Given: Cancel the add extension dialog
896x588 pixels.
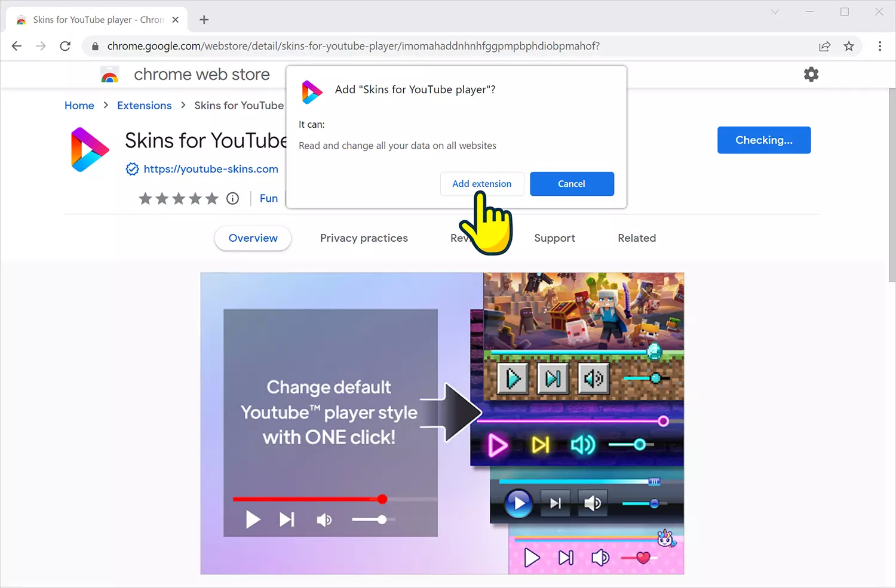Looking at the screenshot, I should [x=572, y=184].
